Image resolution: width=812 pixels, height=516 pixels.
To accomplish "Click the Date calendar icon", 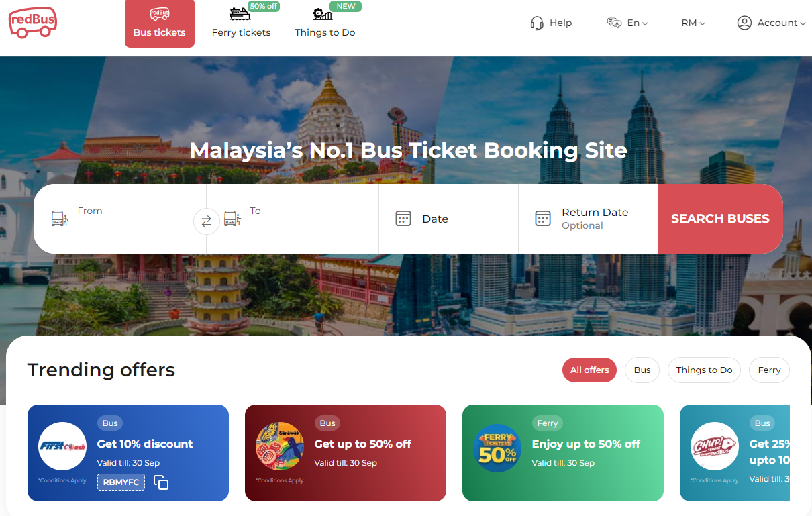I will (403, 219).
